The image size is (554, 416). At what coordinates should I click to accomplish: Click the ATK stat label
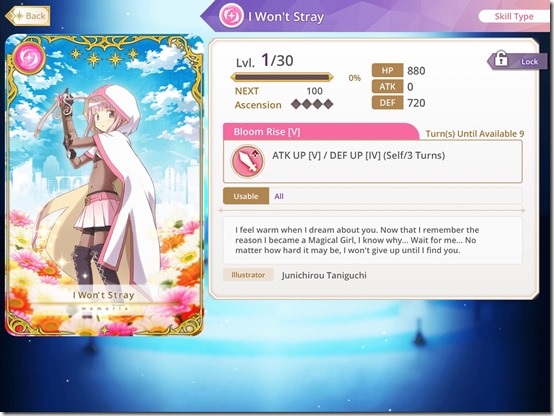coord(387,87)
